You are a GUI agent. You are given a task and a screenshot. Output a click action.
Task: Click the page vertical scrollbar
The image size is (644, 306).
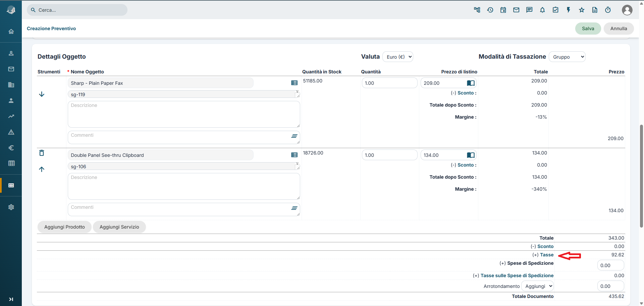click(641, 176)
